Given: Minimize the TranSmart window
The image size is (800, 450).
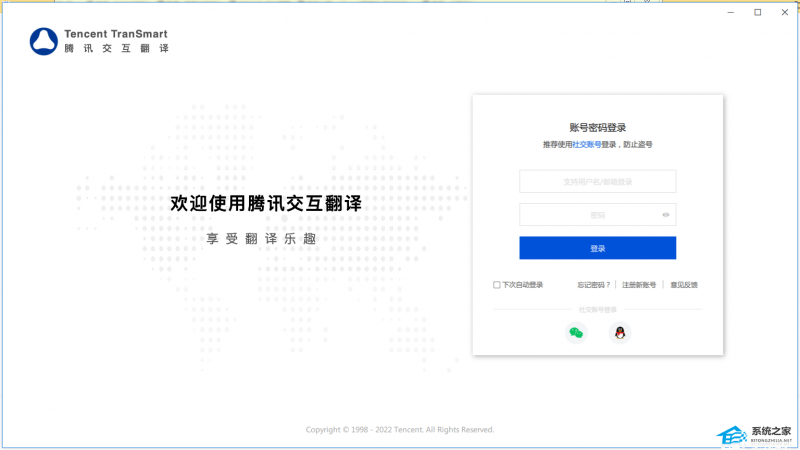Looking at the screenshot, I should [x=731, y=12].
